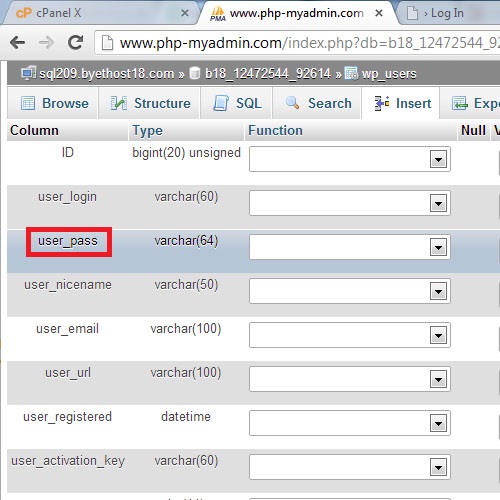This screenshot has height=500, width=500.
Task: Click the cPanel tab favicon
Action: tap(23, 13)
